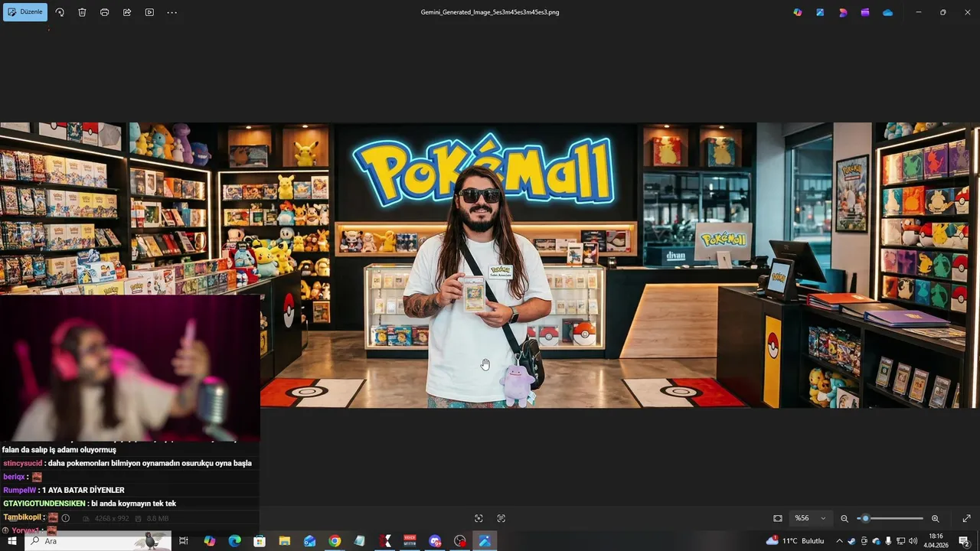Click the image info icon next to 4268 x 992
980x551 pixels.
(65, 518)
